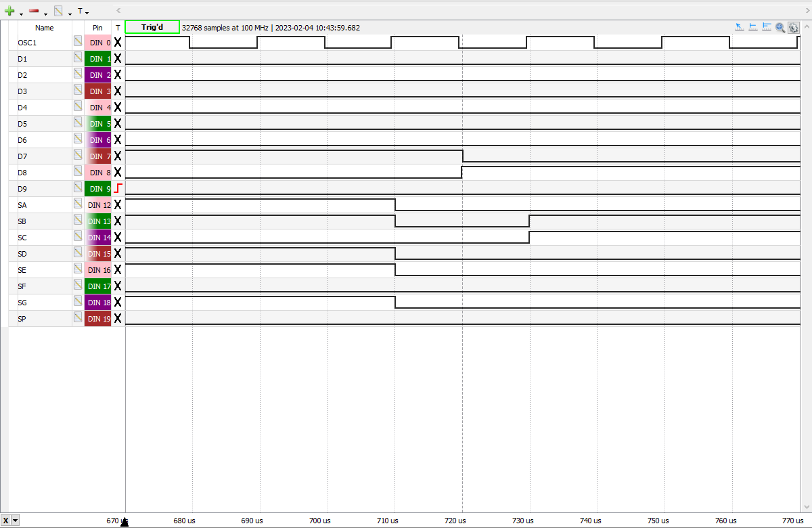Select the multi-pulse measure icon
Screen dimensions: 812x528
coord(767,27)
